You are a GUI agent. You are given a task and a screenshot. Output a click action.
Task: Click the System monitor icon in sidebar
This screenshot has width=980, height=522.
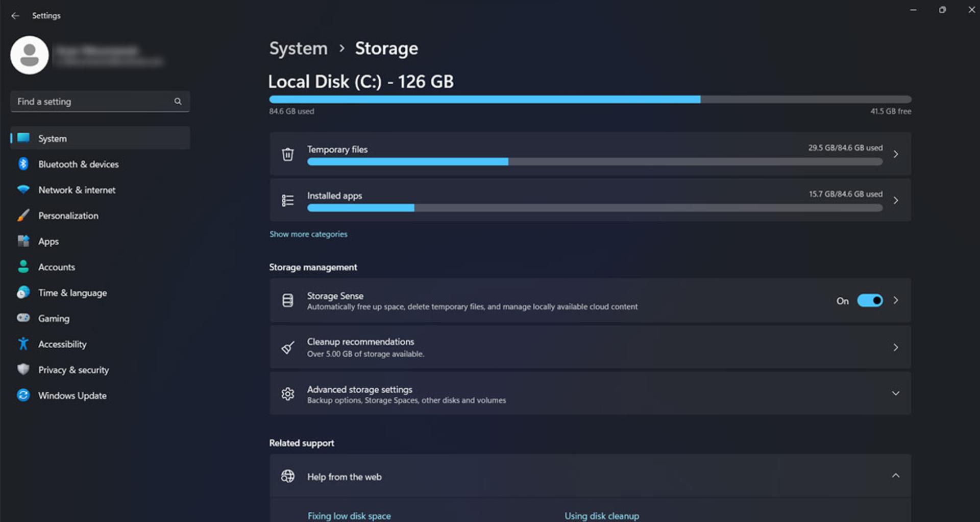[23, 138]
